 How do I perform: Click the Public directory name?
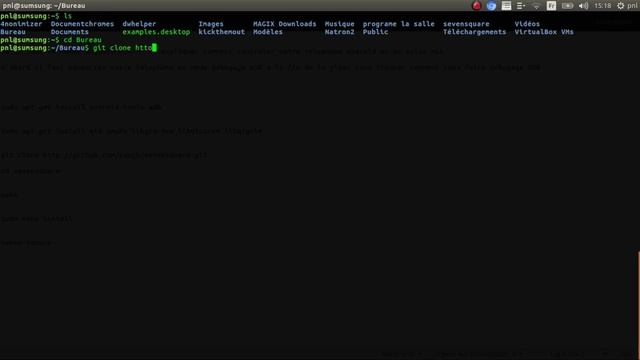coord(376,32)
